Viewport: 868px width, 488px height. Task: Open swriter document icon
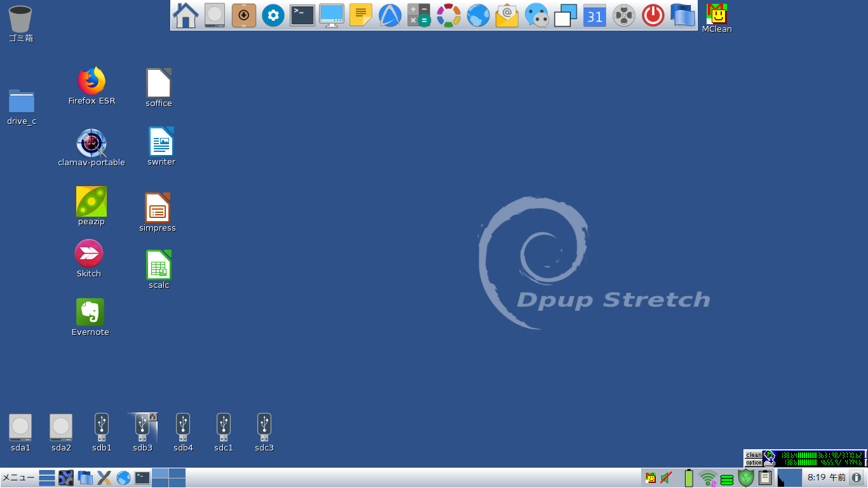161,146
